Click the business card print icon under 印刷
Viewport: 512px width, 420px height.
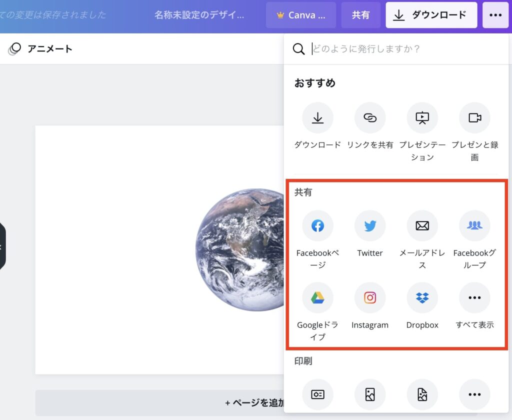click(317, 394)
